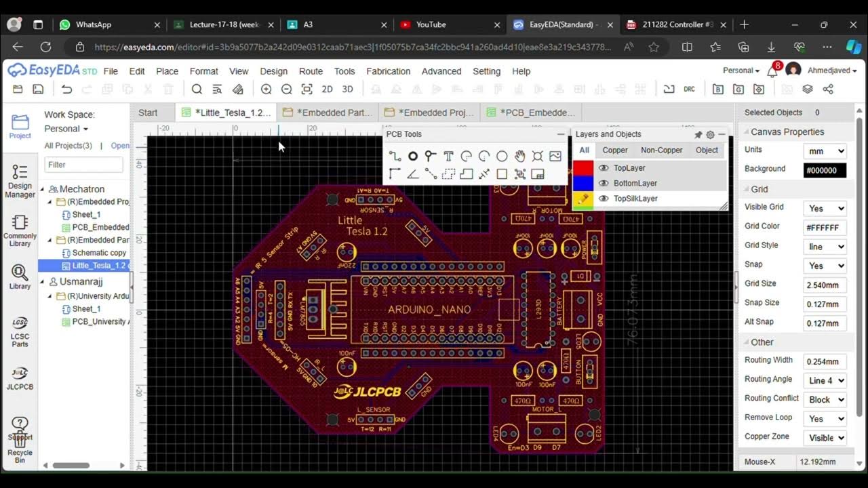The height and width of the screenshot is (488, 868).
Task: Click the Share icon in the toolbar
Action: (828, 89)
